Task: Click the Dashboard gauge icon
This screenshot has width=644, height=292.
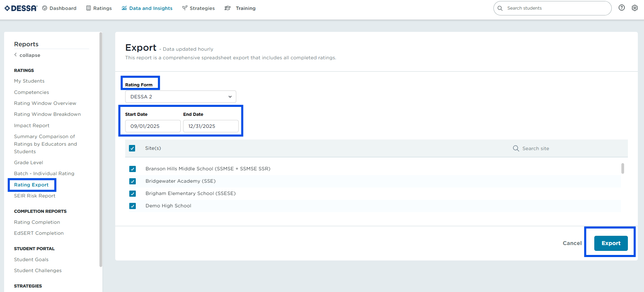Action: click(x=45, y=8)
